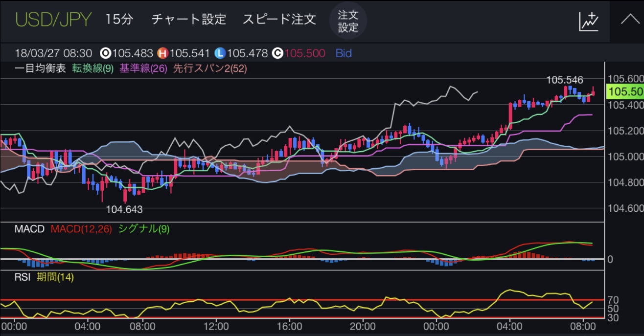Tap the low price L icon

[x=220, y=53]
